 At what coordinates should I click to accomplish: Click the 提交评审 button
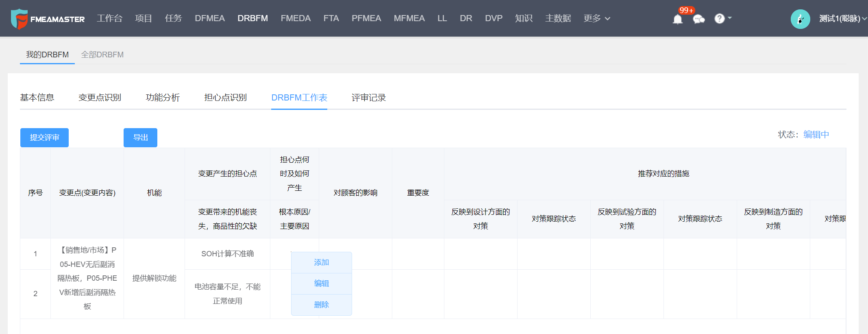[44, 138]
